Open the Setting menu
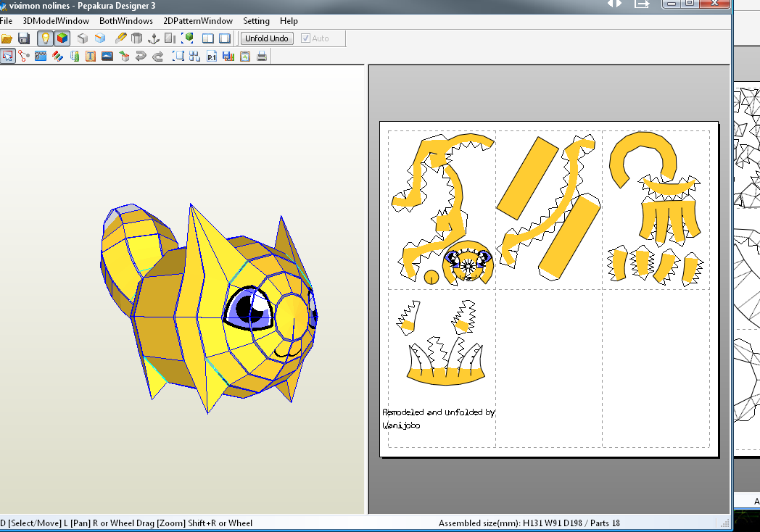The width and height of the screenshot is (760, 532). [257, 21]
